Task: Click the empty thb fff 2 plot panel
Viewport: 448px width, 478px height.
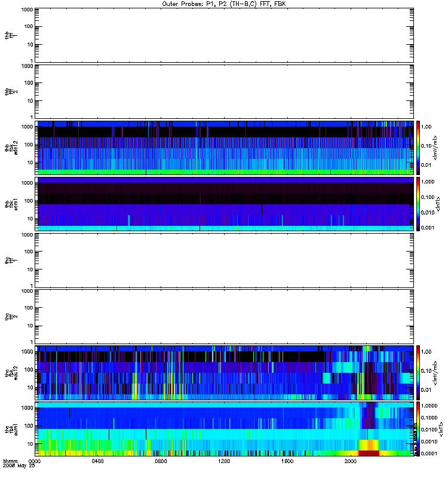Action: [225, 92]
